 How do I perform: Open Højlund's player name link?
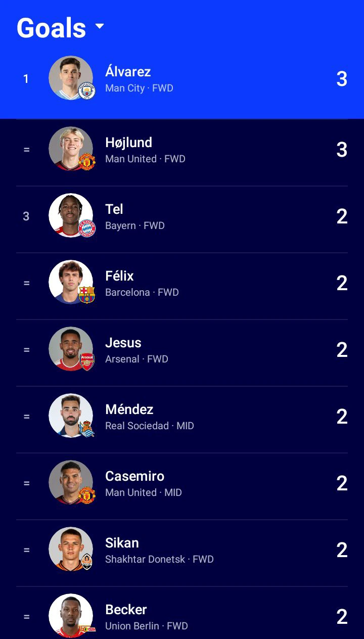128,143
